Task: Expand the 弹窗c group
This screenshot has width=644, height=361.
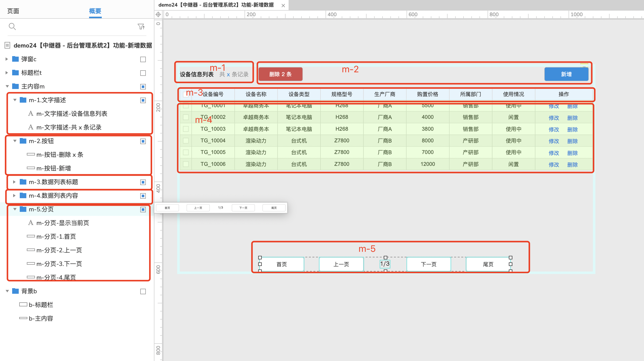Action: point(7,59)
